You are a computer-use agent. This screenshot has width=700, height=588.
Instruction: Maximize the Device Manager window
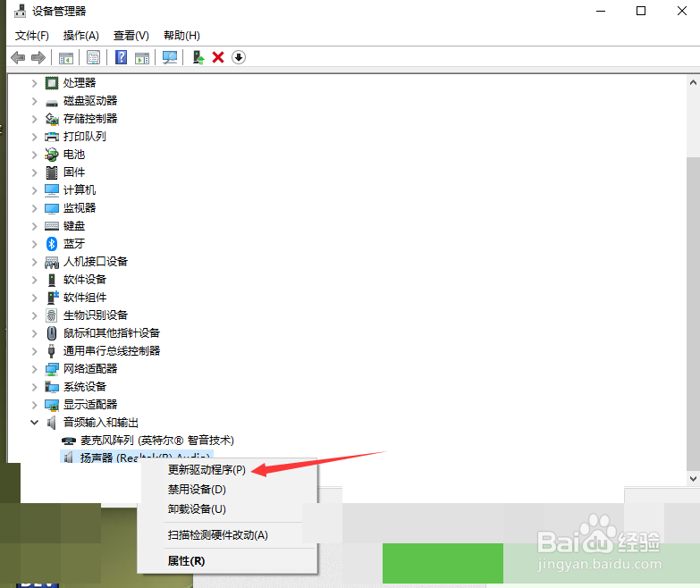point(641,11)
